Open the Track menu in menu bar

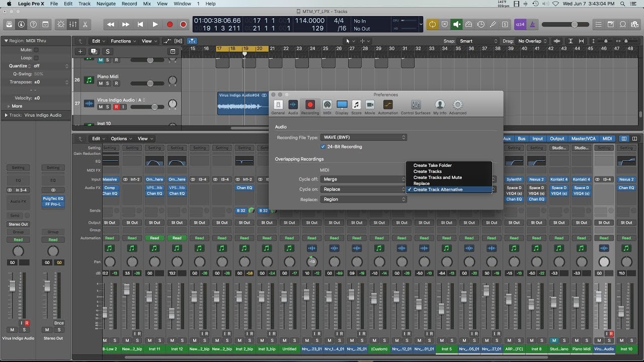point(85,4)
